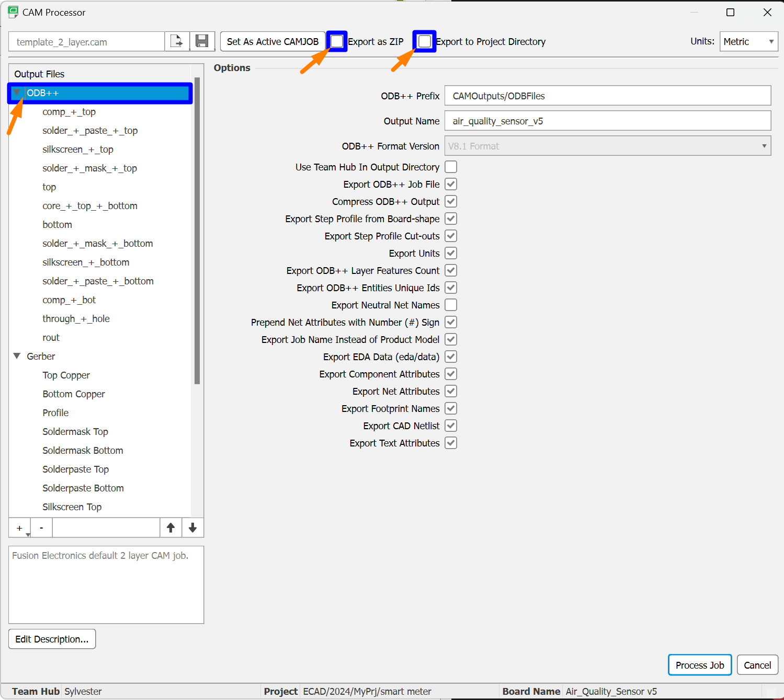This screenshot has height=700, width=784.
Task: Collapse the Gerber output section
Action: pos(17,356)
